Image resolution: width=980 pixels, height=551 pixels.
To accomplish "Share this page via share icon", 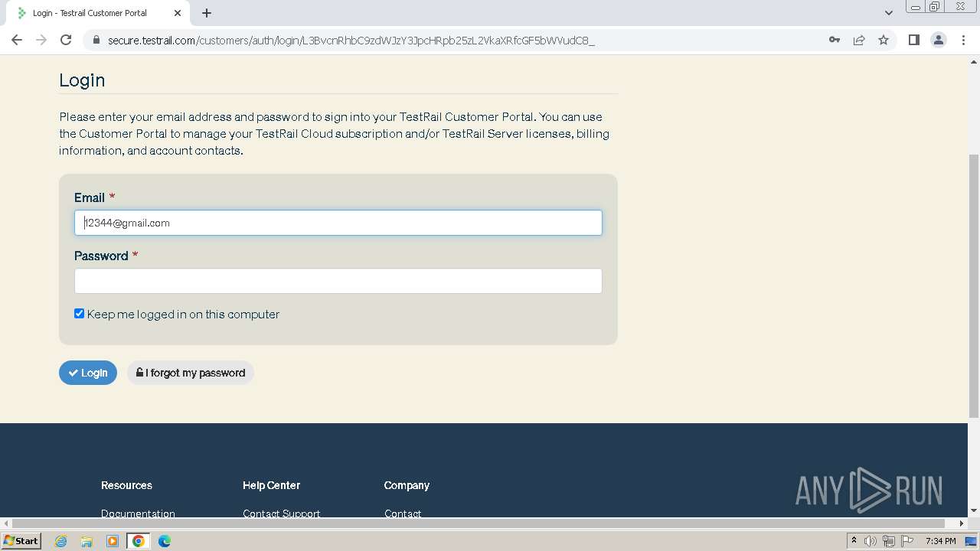I will (859, 40).
